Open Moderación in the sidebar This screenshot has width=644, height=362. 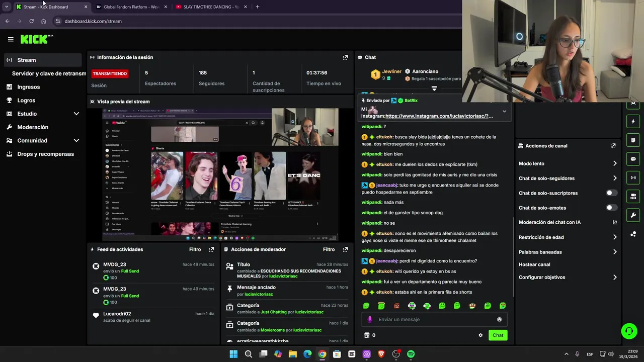coord(43,127)
